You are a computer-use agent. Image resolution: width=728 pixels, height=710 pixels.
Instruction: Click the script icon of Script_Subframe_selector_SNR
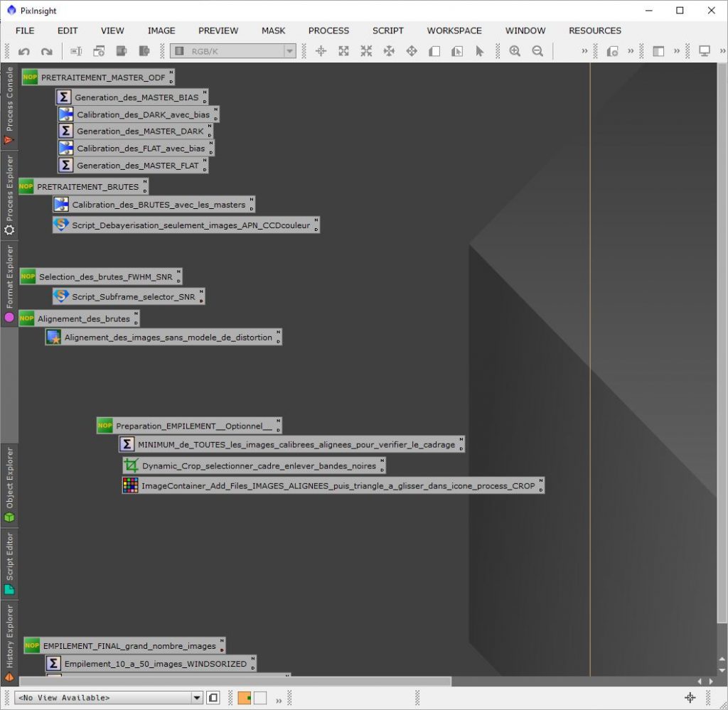61,296
